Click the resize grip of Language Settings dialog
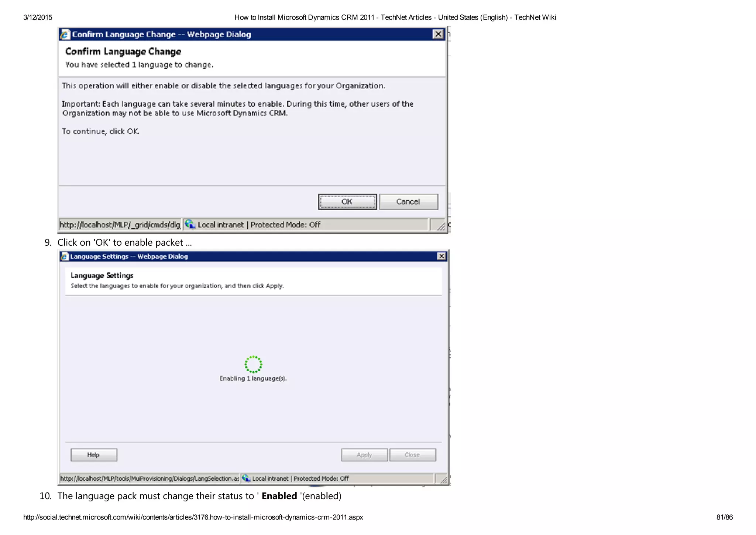Screen dimensions: 756x535 [443, 480]
